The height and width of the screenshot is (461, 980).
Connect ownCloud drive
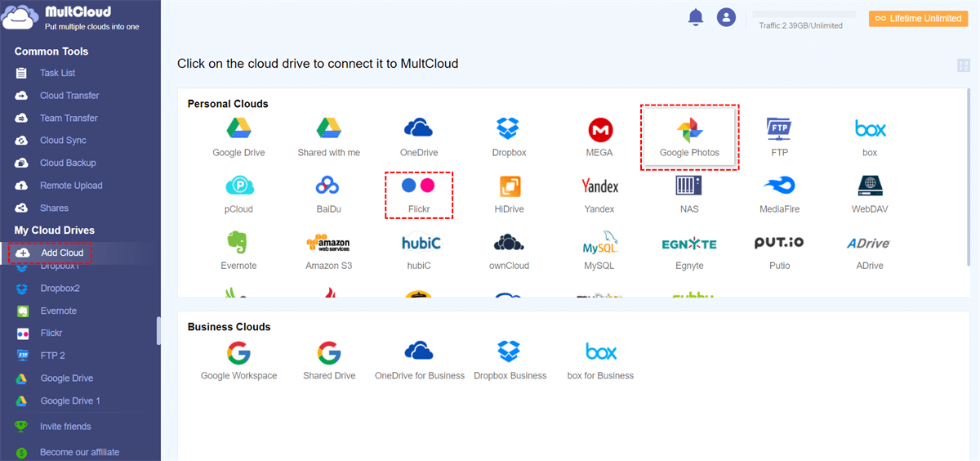point(509,250)
